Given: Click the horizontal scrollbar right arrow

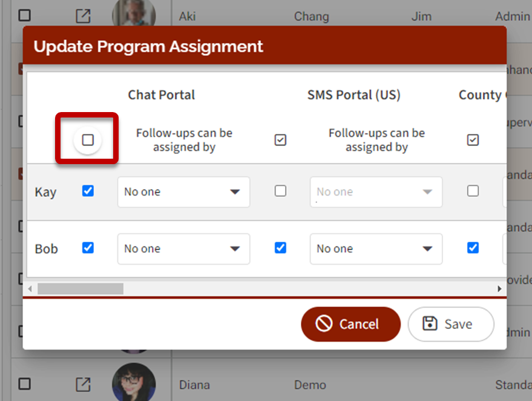Looking at the screenshot, I should pos(500,289).
